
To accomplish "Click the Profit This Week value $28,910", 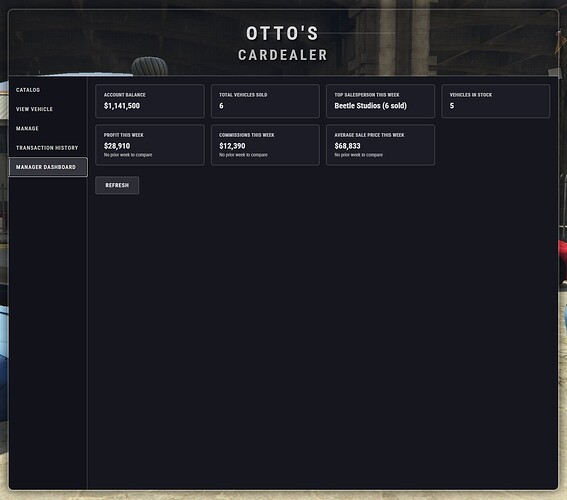I will point(117,146).
